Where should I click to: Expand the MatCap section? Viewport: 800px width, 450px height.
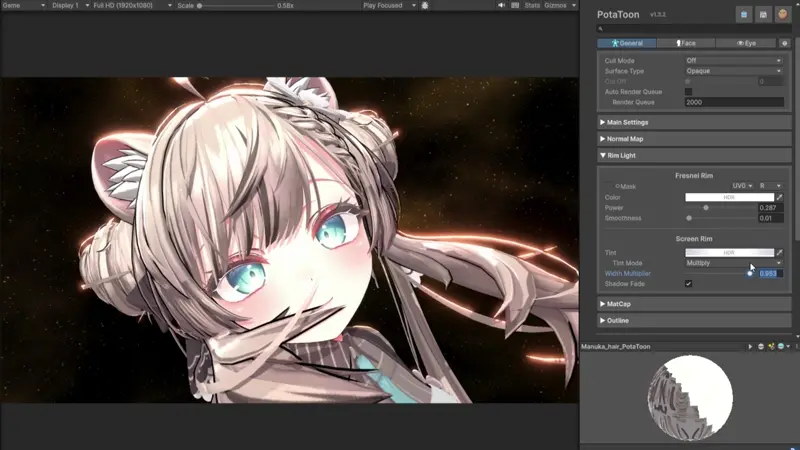pyautogui.click(x=694, y=304)
